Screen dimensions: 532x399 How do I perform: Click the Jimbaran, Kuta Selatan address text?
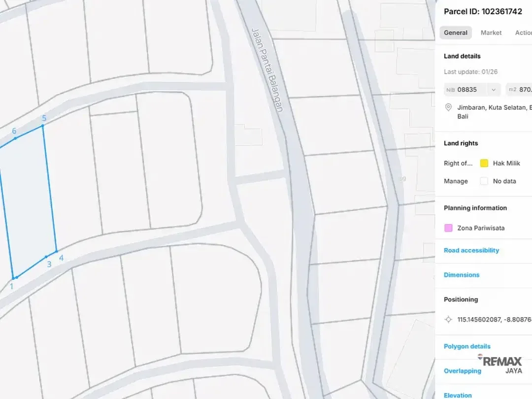pyautogui.click(x=495, y=112)
